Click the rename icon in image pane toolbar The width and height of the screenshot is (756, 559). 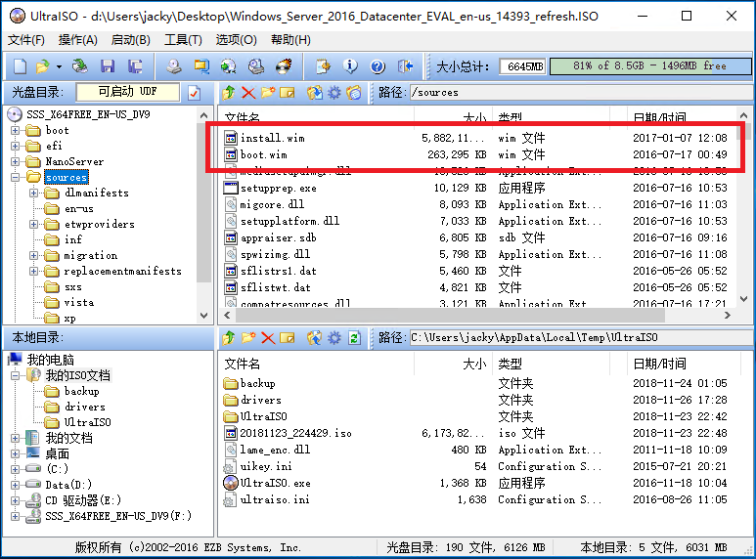[287, 92]
